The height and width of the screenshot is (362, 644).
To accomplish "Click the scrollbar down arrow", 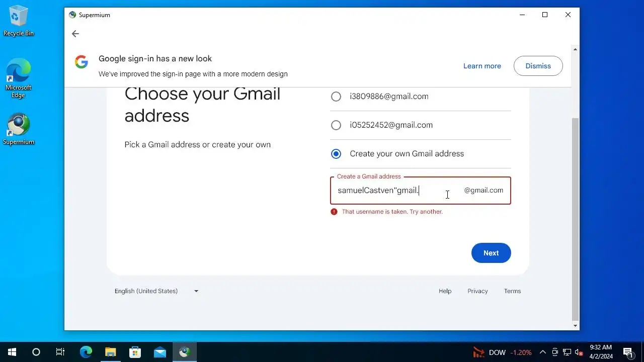I will (x=576, y=326).
